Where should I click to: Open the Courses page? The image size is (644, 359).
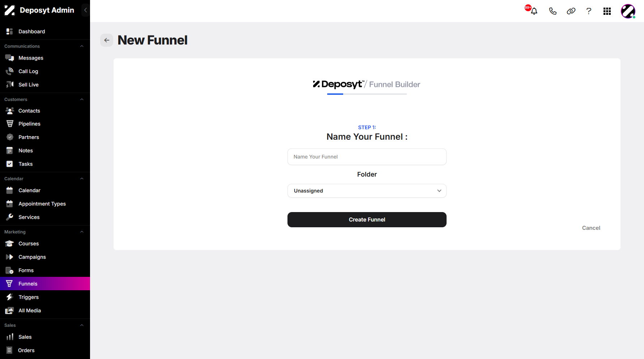click(45, 244)
